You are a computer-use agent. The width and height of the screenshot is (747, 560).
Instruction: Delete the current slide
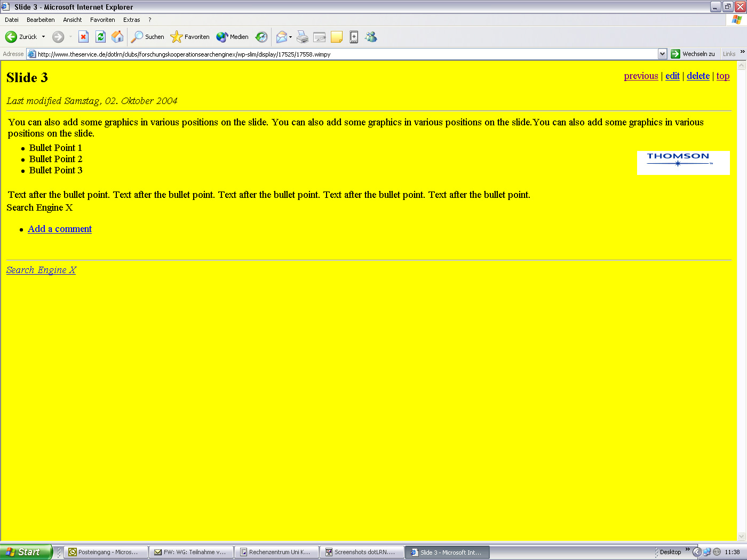[698, 76]
